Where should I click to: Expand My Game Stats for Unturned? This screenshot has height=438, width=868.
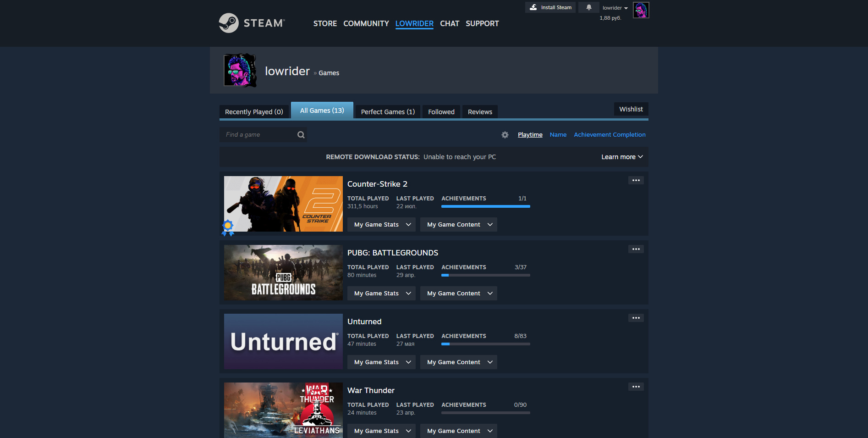(x=381, y=362)
